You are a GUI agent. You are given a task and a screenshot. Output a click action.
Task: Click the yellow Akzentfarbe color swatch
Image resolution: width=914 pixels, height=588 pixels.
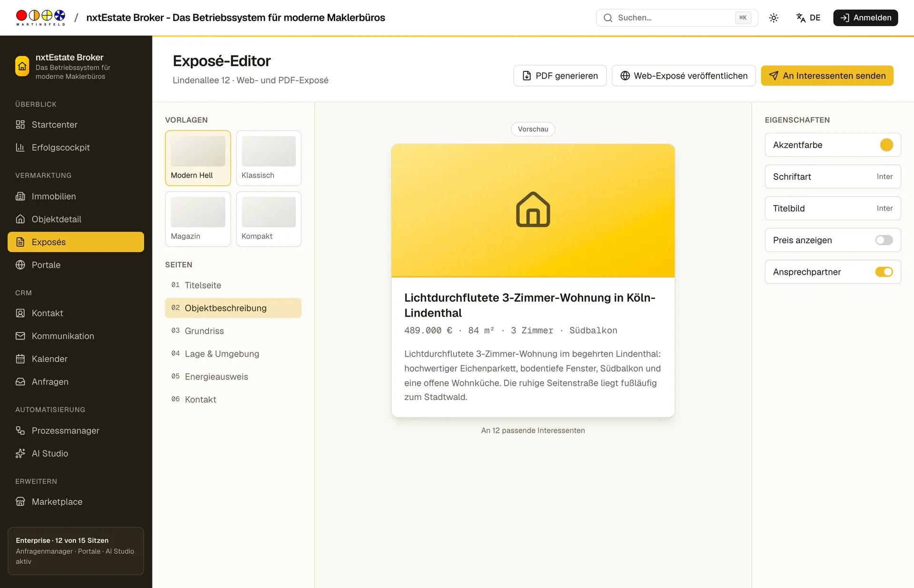pos(886,145)
